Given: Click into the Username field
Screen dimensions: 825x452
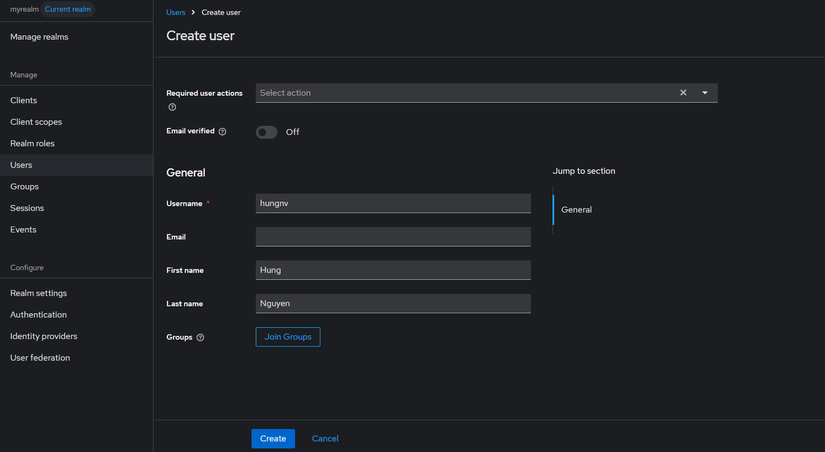Looking at the screenshot, I should click(393, 203).
